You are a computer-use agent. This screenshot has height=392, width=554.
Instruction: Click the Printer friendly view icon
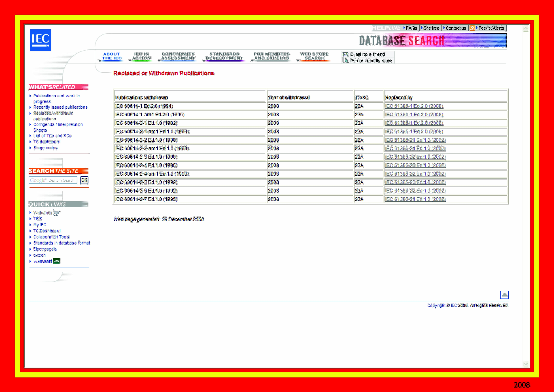coord(345,61)
